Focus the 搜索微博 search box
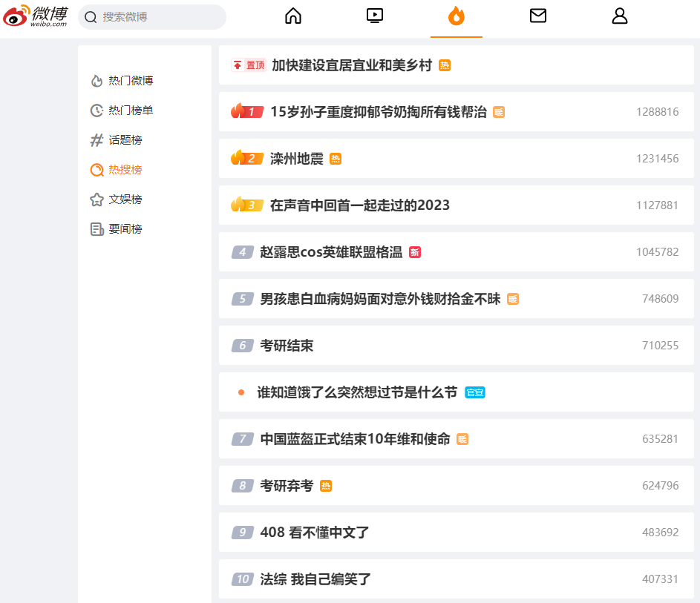This screenshot has width=700, height=603. pyautogui.click(x=152, y=17)
